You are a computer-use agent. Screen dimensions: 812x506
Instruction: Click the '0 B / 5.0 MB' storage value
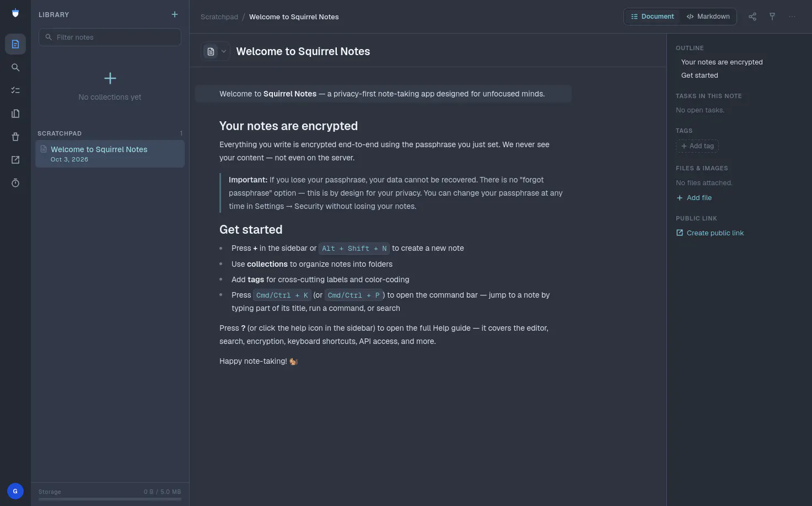[x=162, y=492]
